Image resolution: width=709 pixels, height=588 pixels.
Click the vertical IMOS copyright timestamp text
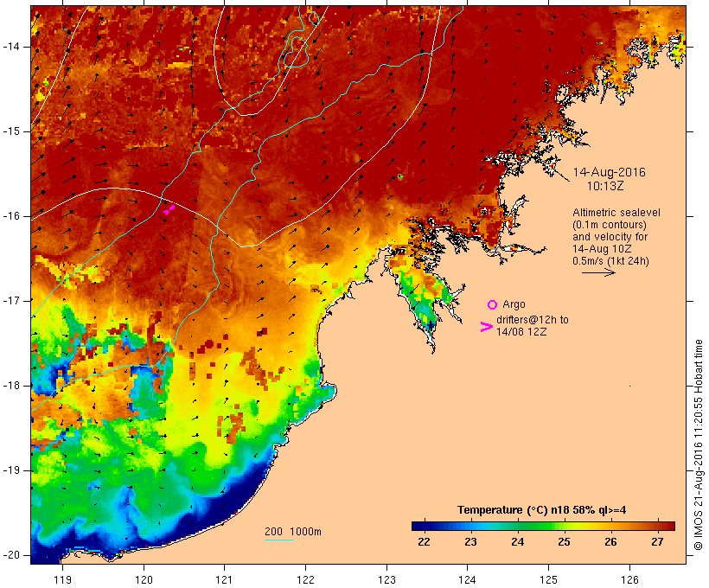[699, 445]
